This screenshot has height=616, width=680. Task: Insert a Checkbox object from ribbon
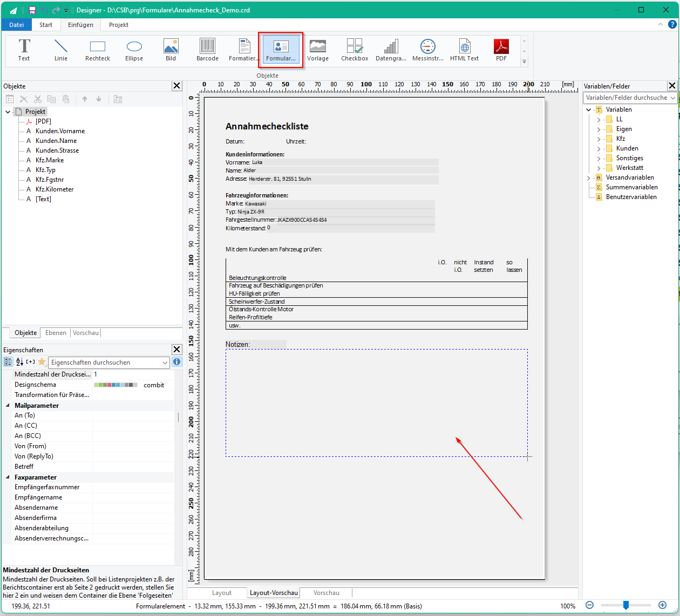355,50
